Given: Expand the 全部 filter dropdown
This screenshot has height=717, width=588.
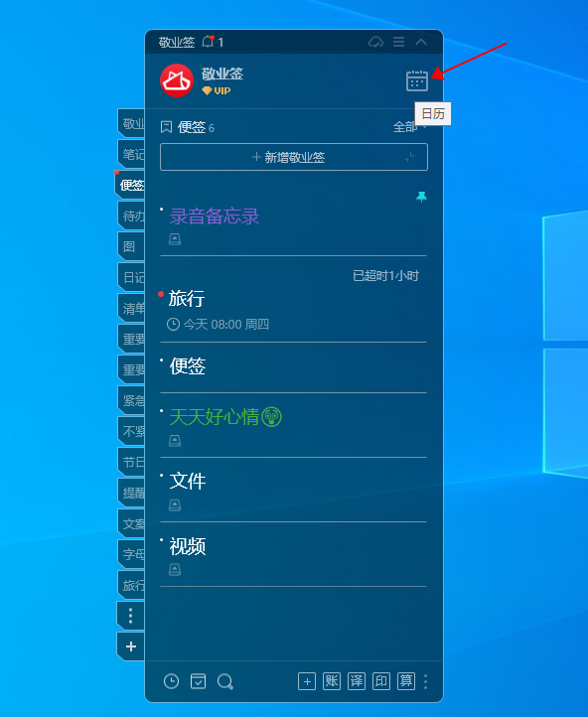Looking at the screenshot, I should (409, 127).
